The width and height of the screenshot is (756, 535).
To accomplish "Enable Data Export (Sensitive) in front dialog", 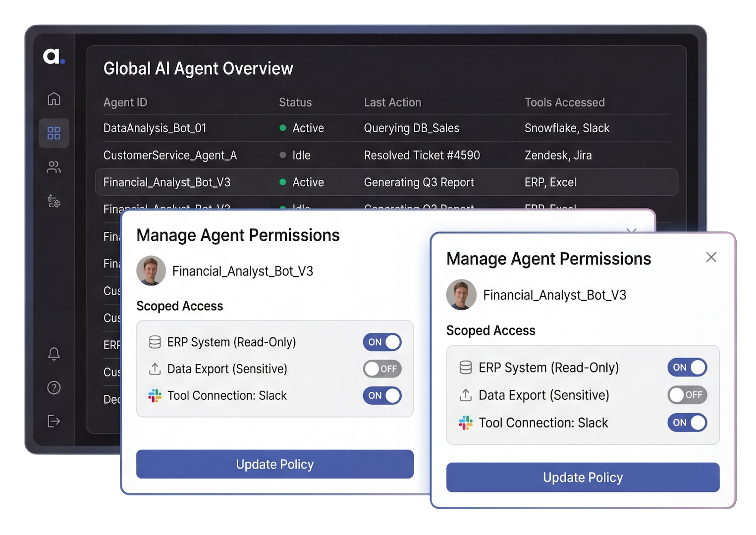I will click(687, 395).
